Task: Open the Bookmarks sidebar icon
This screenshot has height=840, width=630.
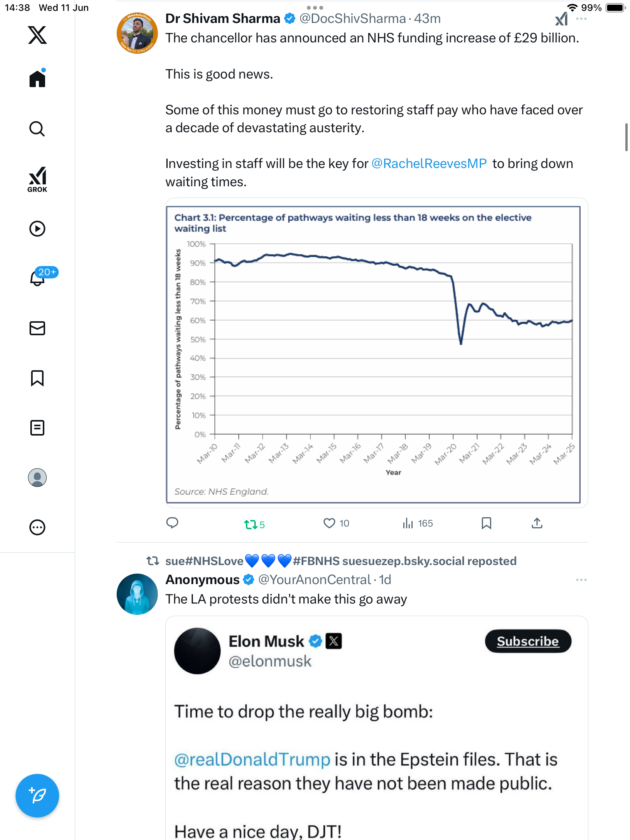Action: coord(37,378)
